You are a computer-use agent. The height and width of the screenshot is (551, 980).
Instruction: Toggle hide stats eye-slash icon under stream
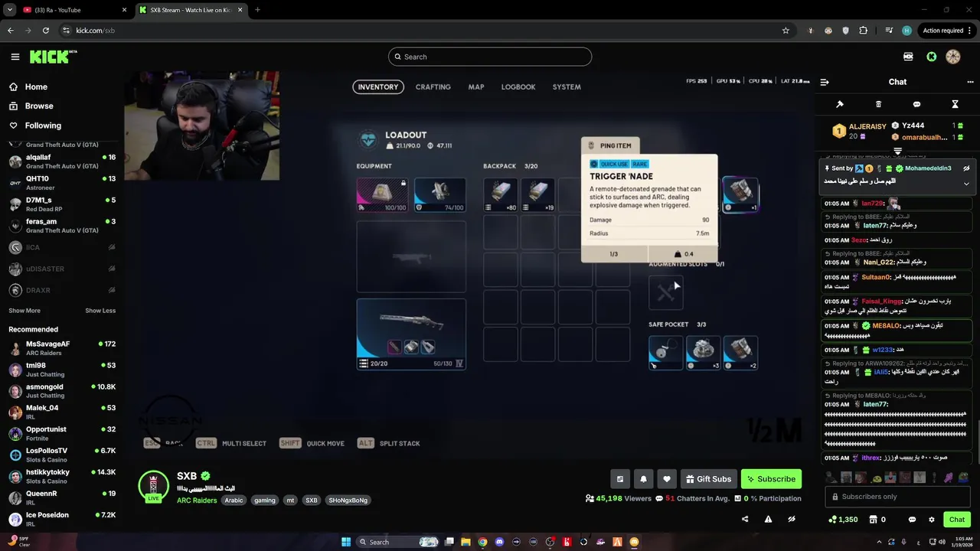pos(792,519)
